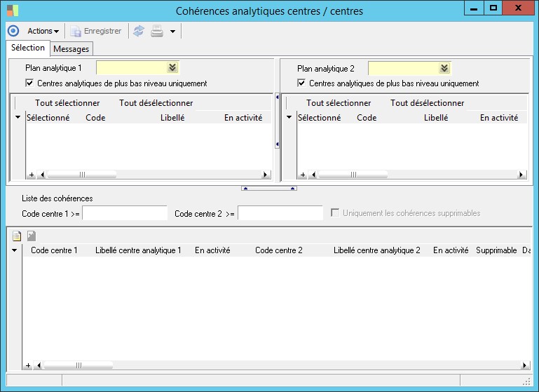
Task: Click the new document icon above coherence list
Action: (x=17, y=236)
